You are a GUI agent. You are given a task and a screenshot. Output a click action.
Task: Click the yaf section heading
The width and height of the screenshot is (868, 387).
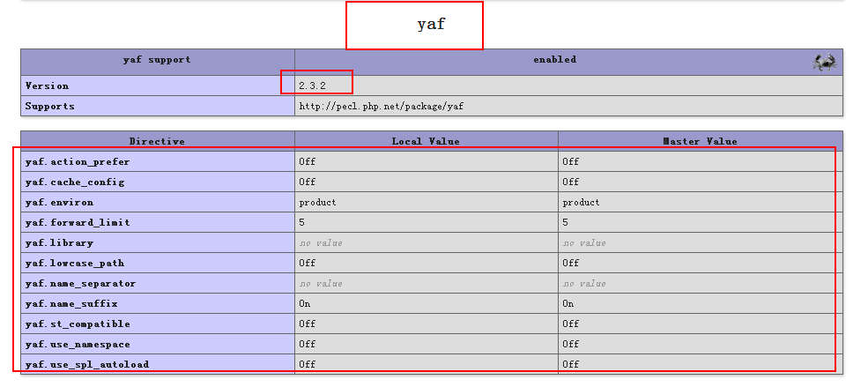431,25
